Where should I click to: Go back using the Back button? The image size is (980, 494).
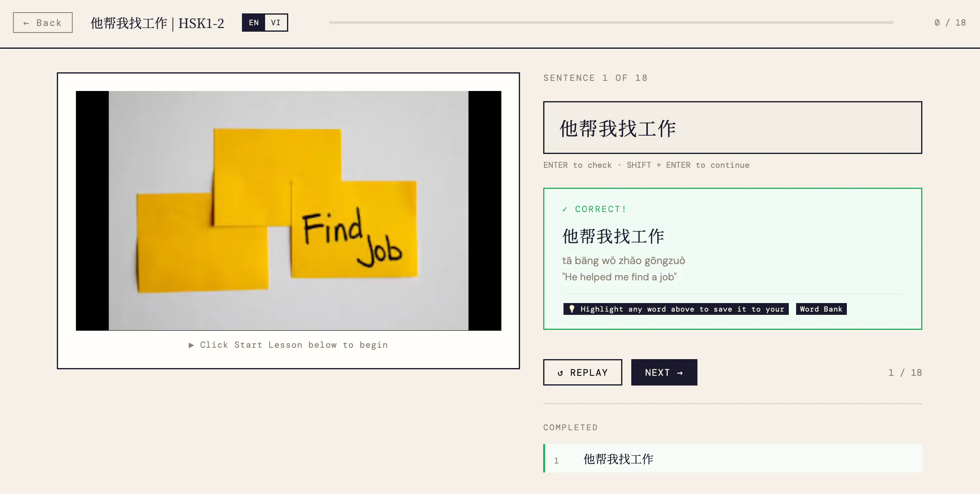pyautogui.click(x=43, y=23)
